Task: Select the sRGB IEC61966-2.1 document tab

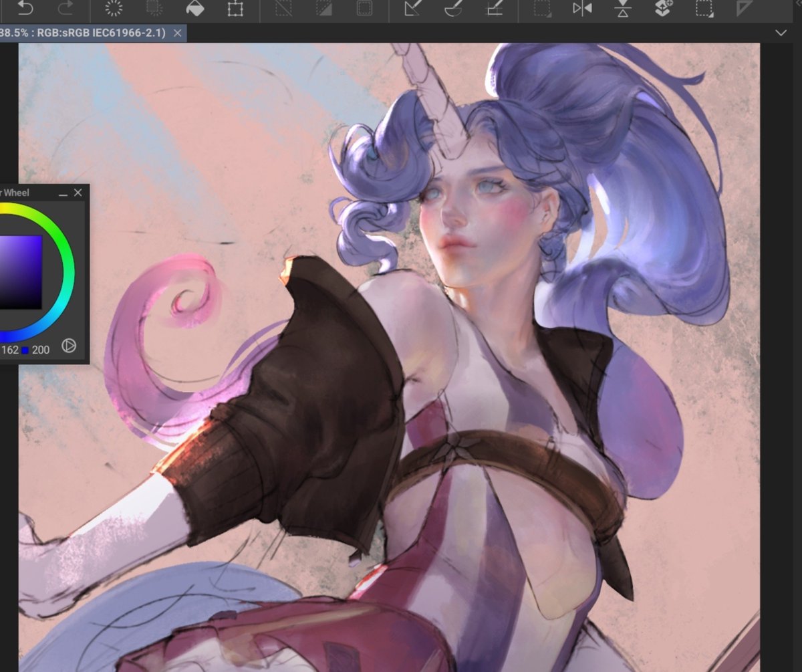Action: click(83, 33)
